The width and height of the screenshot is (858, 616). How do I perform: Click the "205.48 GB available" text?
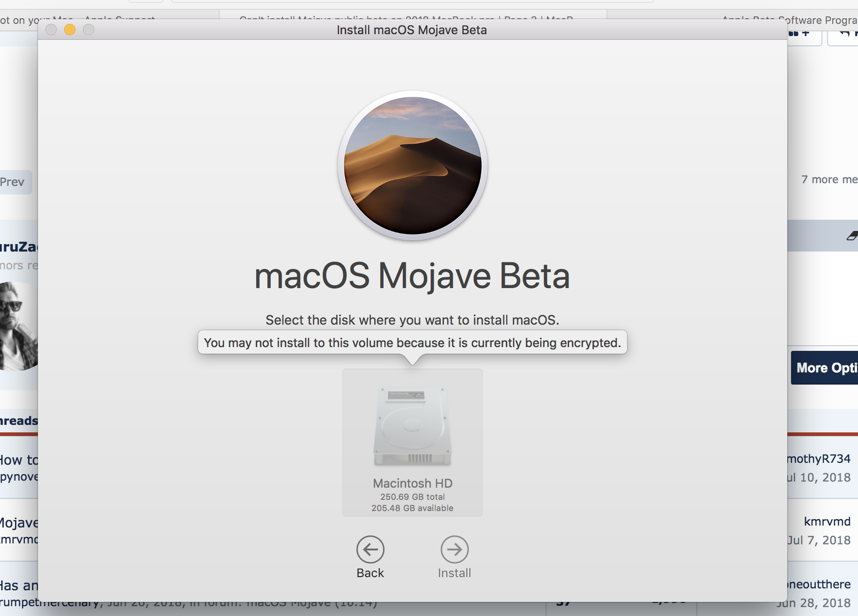[413, 508]
